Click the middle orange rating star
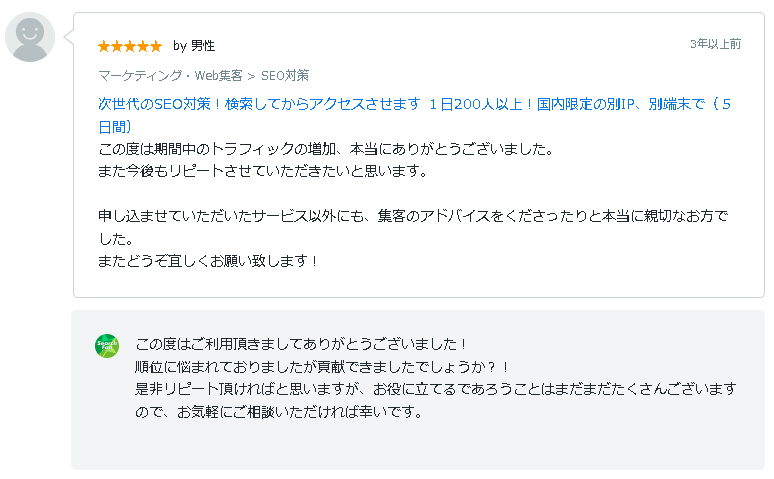The image size is (774, 479). tap(130, 46)
